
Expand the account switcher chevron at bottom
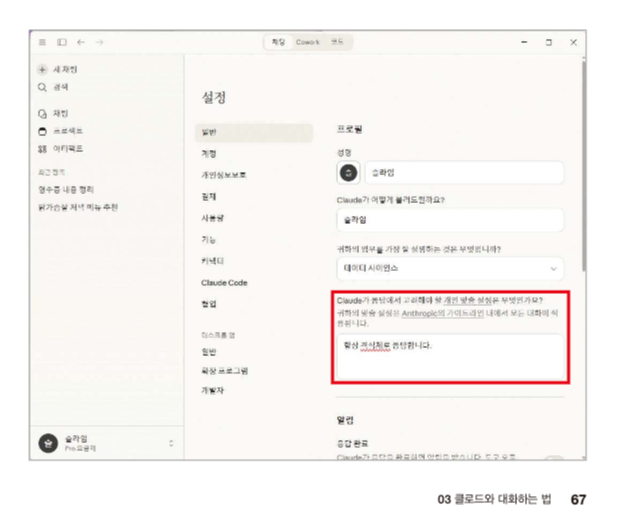pyautogui.click(x=171, y=443)
